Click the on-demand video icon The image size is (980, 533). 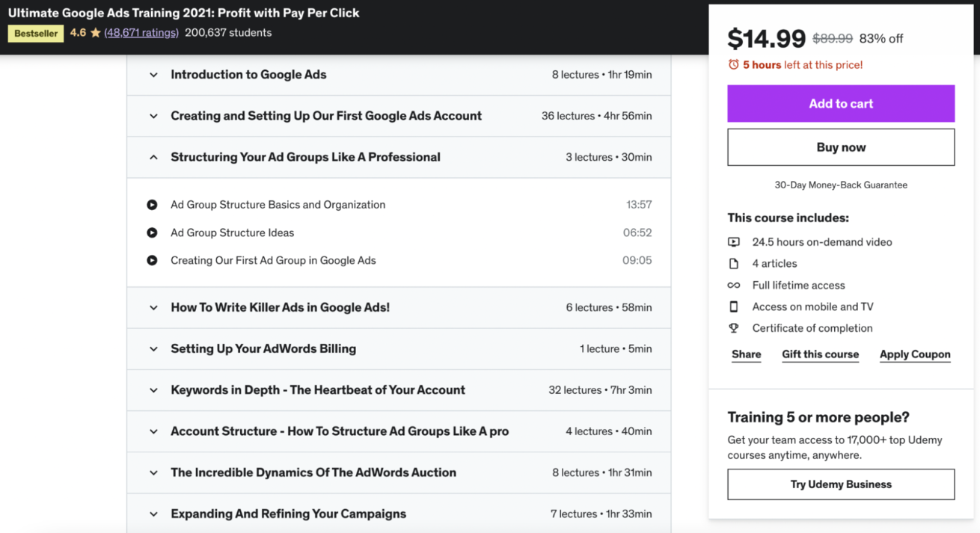(734, 242)
